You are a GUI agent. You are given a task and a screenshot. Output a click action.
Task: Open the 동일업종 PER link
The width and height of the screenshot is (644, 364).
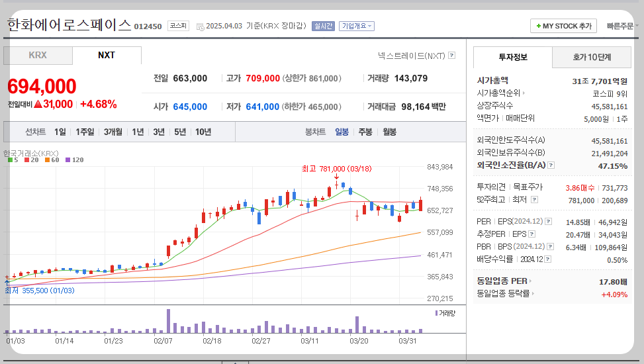coord(504,281)
